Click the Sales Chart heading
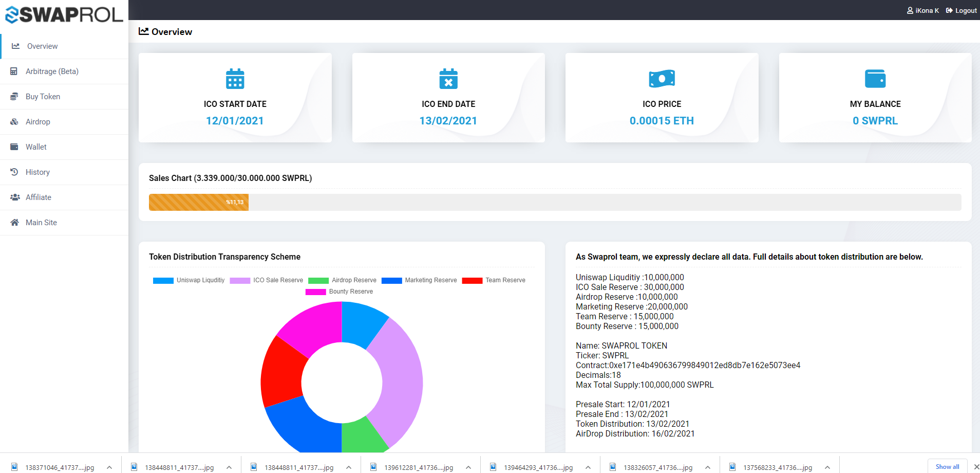The width and height of the screenshot is (980, 473). tap(231, 178)
